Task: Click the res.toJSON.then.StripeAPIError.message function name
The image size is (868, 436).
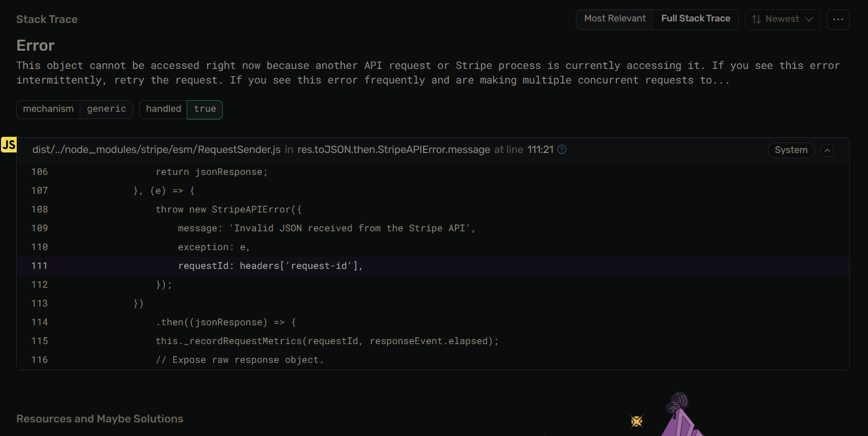Action: click(393, 150)
